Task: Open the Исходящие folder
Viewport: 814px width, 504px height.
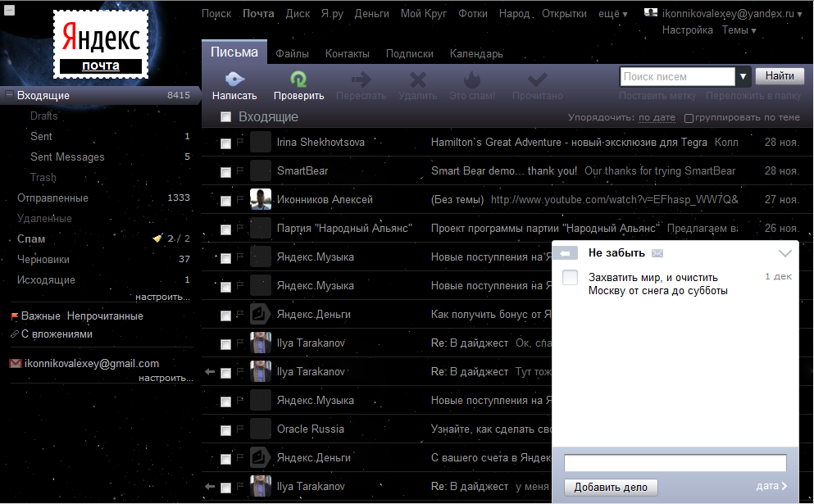Action: 46,279
